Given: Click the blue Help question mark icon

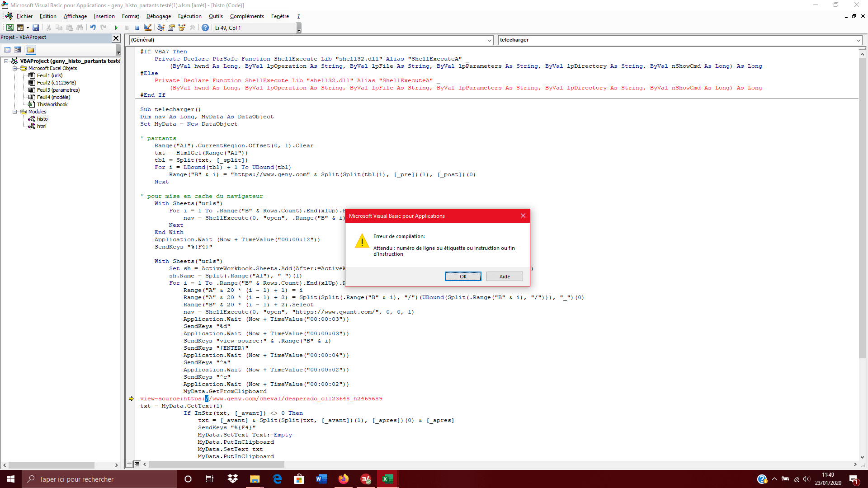Looking at the screenshot, I should tap(205, 28).
